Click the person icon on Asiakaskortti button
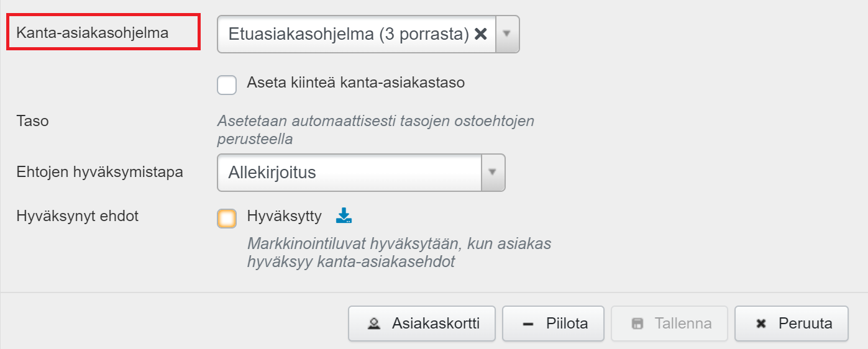The width and height of the screenshot is (868, 349). coord(374,324)
